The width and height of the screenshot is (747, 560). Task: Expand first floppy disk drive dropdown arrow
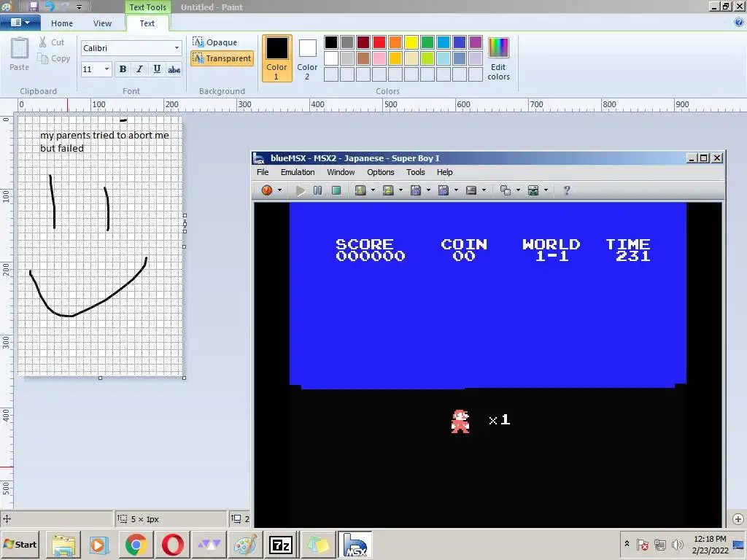click(x=428, y=190)
